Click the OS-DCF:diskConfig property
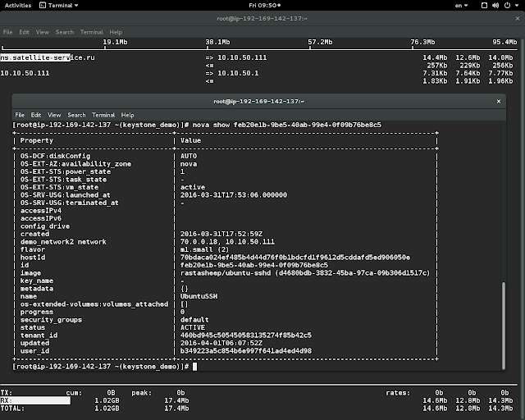The width and height of the screenshot is (525, 420). point(55,156)
